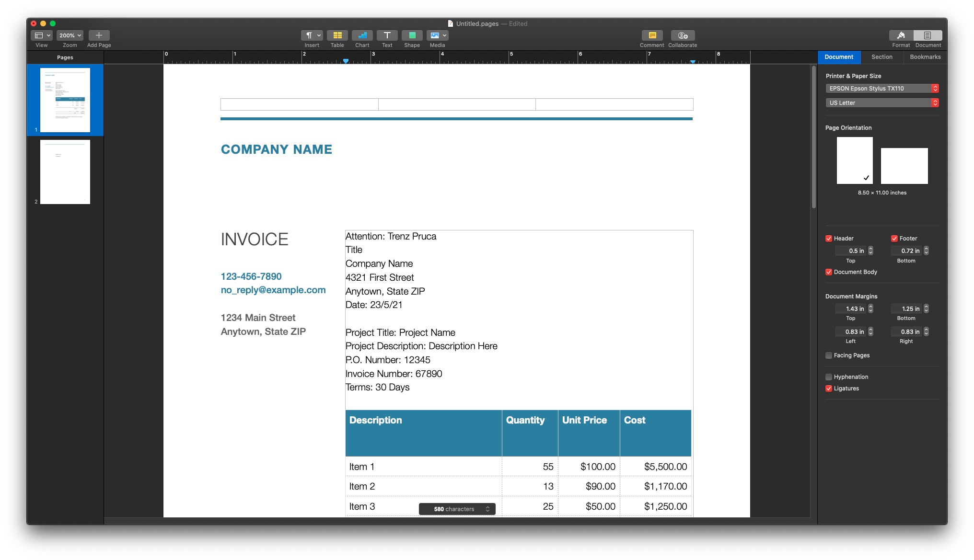
Task: Click the Table toolbar icon
Action: (337, 35)
